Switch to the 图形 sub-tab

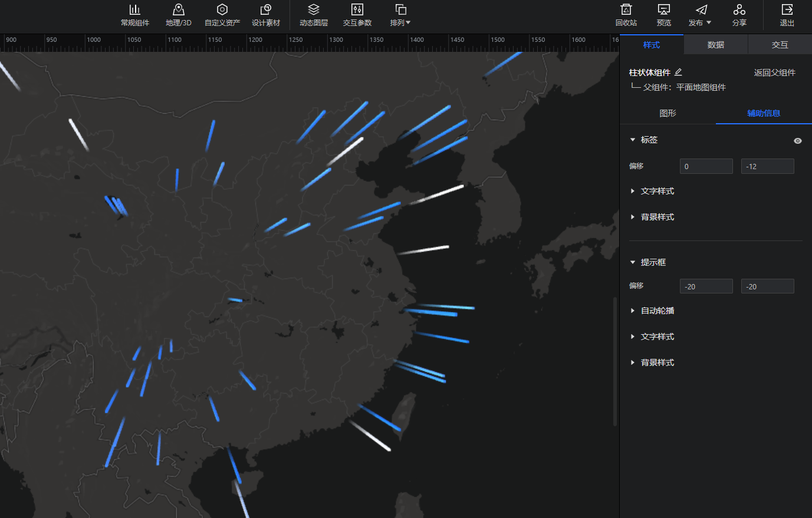point(668,113)
